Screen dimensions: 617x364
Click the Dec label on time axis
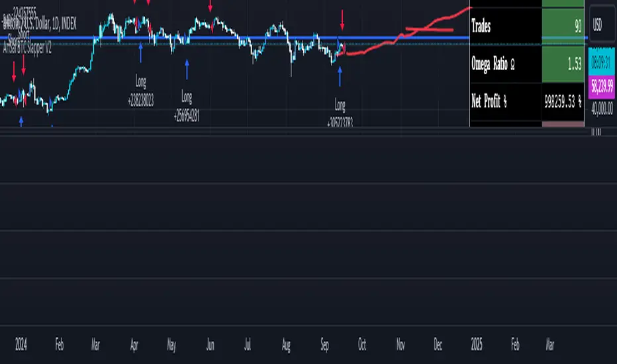(438, 345)
